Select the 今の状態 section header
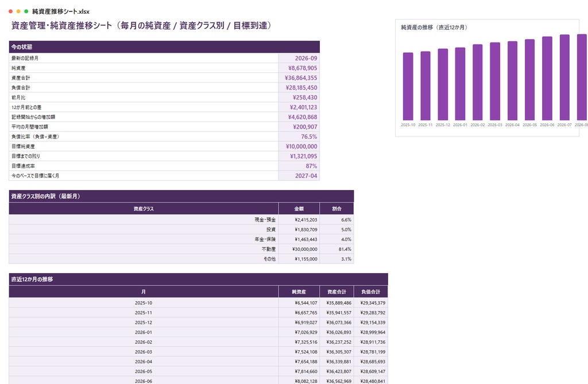Screen dimensions: 588x384 [x=164, y=47]
